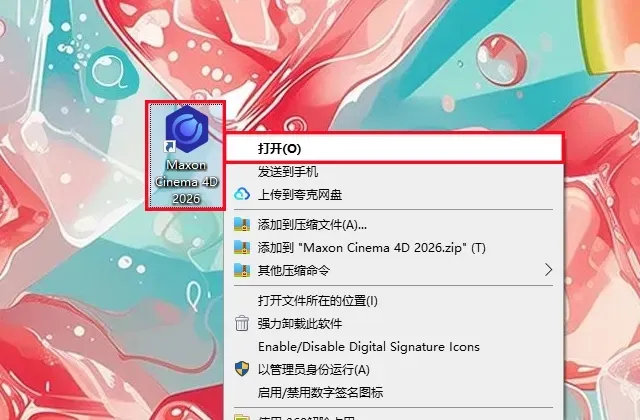
Task: Open 其他压缩命令 menu entry text
Action: [293, 270]
